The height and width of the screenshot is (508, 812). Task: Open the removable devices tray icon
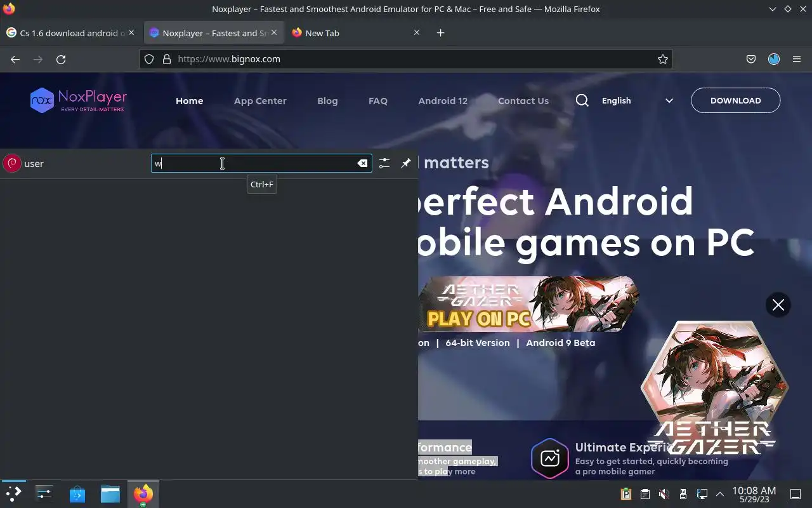(x=683, y=494)
